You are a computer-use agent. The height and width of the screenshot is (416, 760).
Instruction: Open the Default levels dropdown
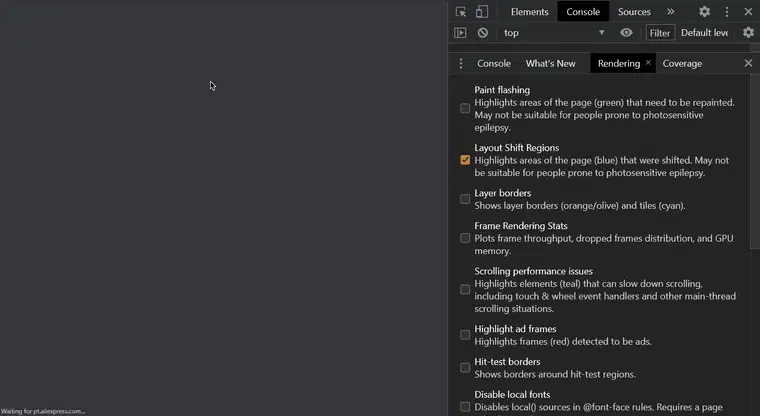(x=704, y=32)
